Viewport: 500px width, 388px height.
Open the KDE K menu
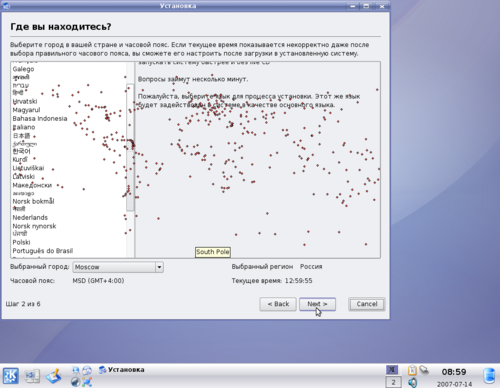(x=11, y=376)
